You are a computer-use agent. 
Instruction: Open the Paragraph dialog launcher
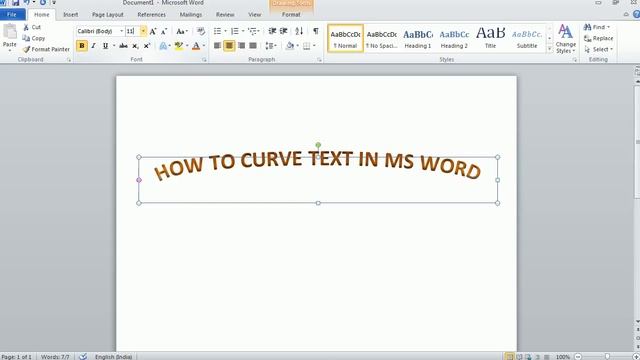319,60
